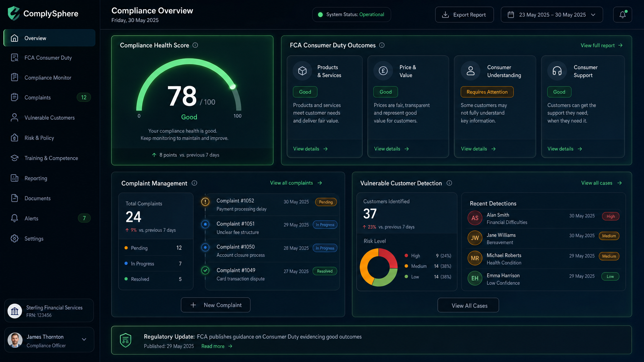Screen dimensions: 644x362
Task: Open FCA Consumer Duty page
Action: (x=49, y=58)
